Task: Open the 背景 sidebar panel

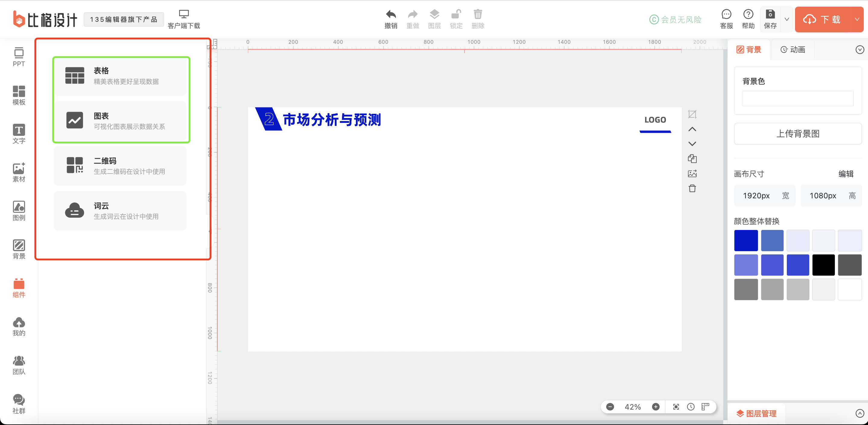Action: point(19,249)
